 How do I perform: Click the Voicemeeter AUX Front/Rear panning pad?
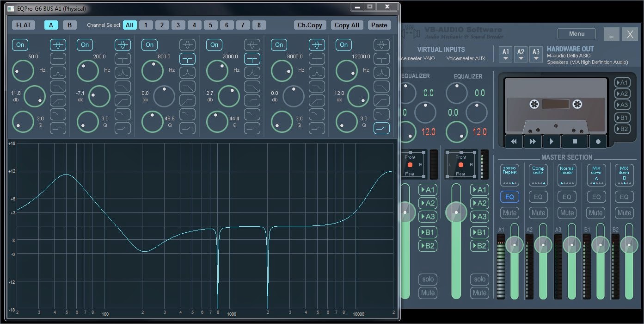pos(460,165)
